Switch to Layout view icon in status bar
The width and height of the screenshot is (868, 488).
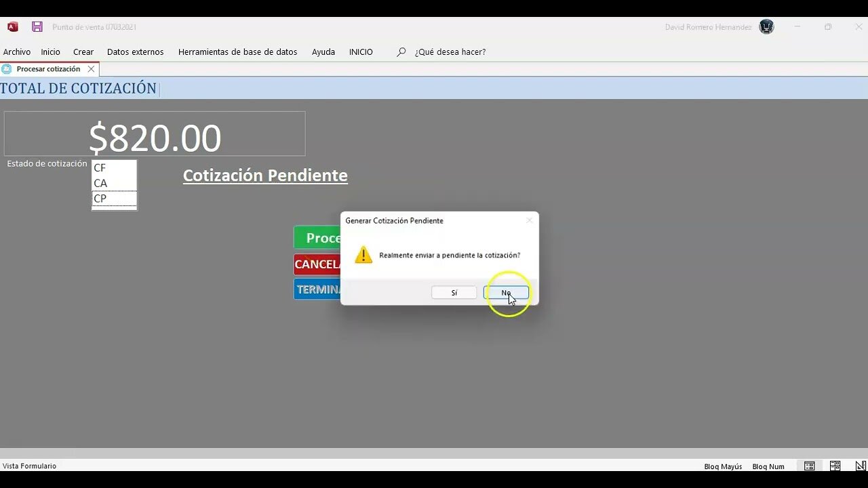click(835, 466)
